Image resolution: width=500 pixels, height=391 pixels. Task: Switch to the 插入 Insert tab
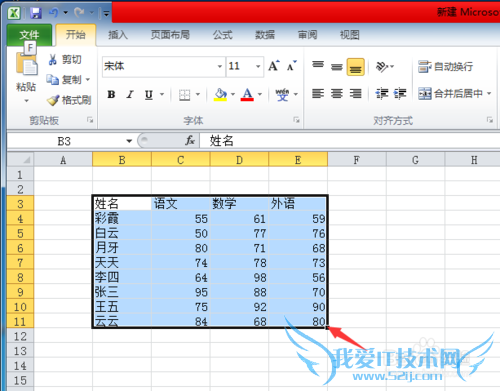[x=118, y=35]
